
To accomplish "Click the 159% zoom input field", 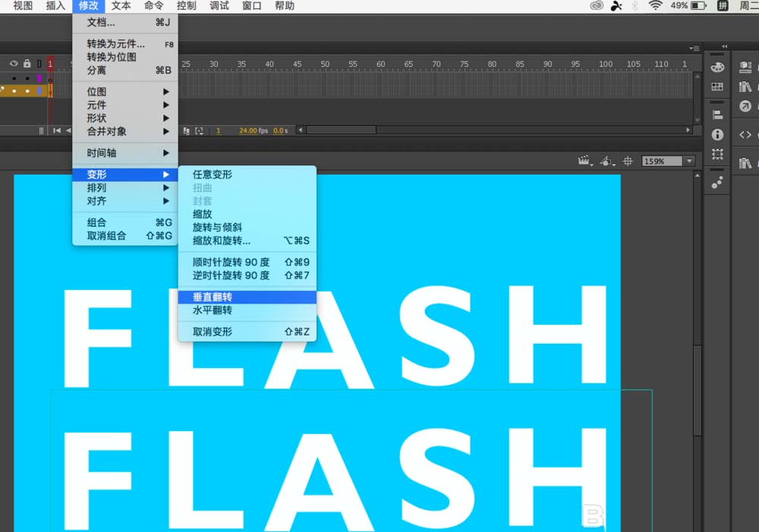I will [662, 161].
